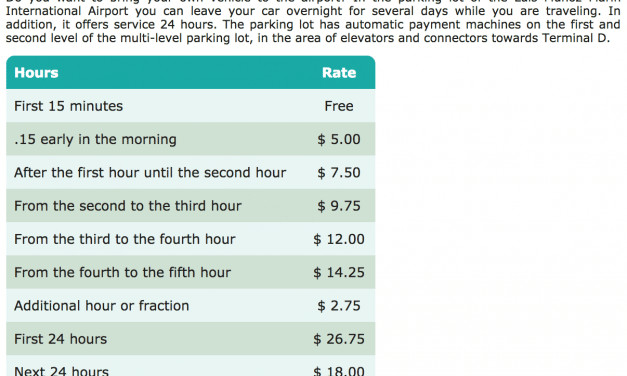Click the Free rate value
This screenshot has width=627, height=376.
click(x=339, y=106)
